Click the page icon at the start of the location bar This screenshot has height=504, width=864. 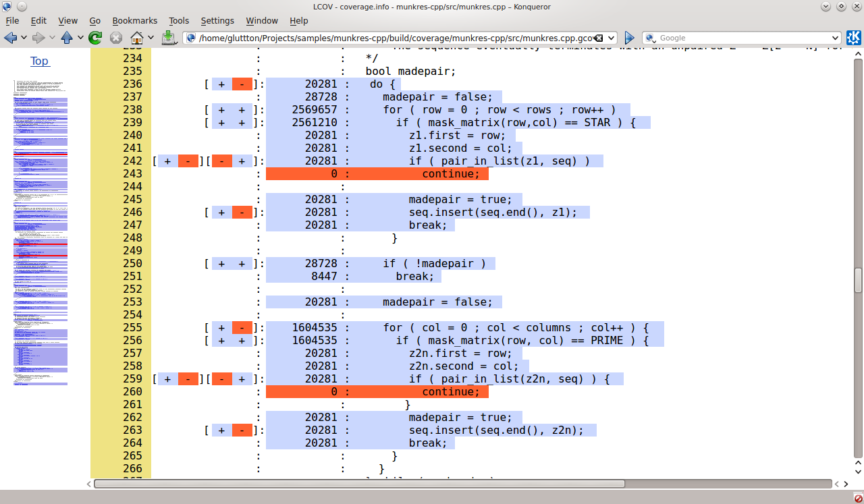[191, 38]
